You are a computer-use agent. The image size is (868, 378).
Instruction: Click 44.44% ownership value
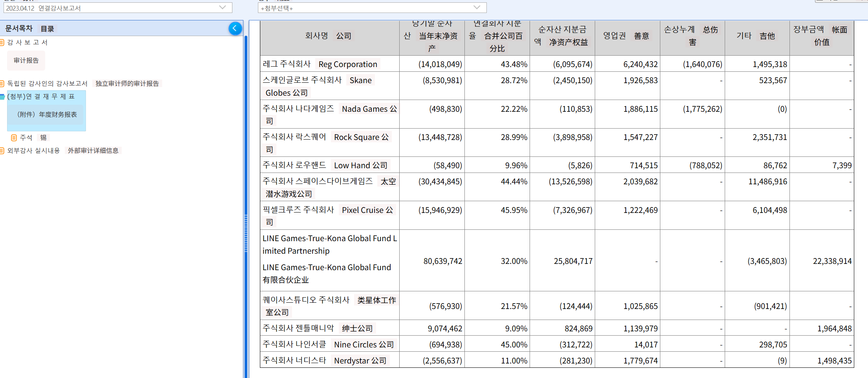[x=514, y=182]
